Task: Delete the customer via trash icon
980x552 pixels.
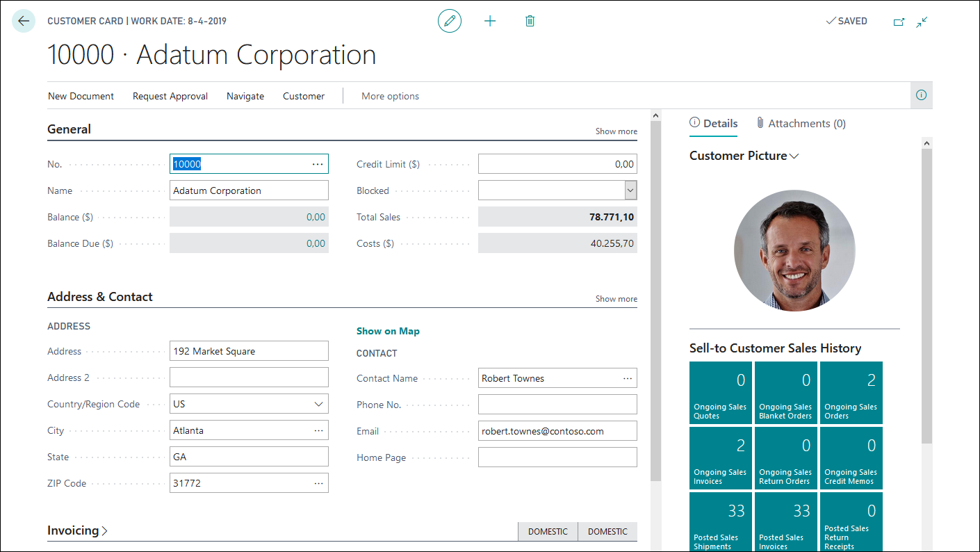Action: tap(530, 21)
